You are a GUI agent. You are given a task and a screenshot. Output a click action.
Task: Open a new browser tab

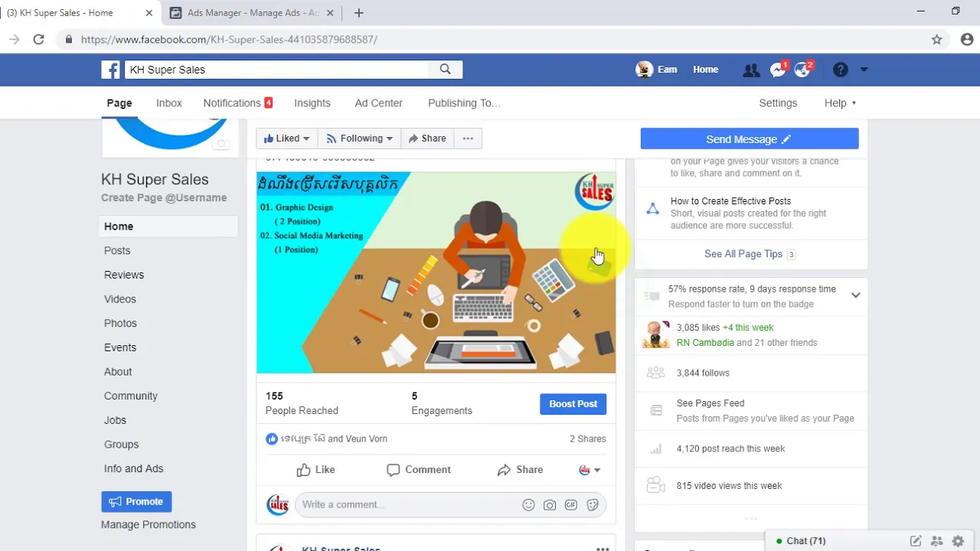(358, 13)
